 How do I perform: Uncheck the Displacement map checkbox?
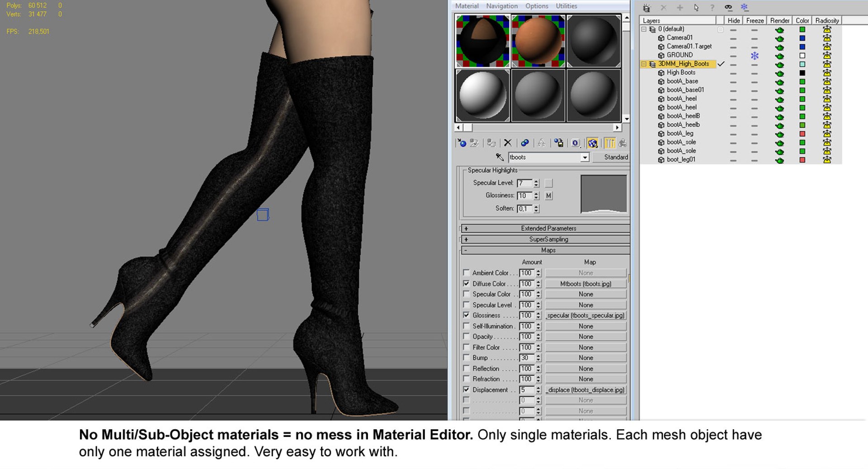click(466, 390)
